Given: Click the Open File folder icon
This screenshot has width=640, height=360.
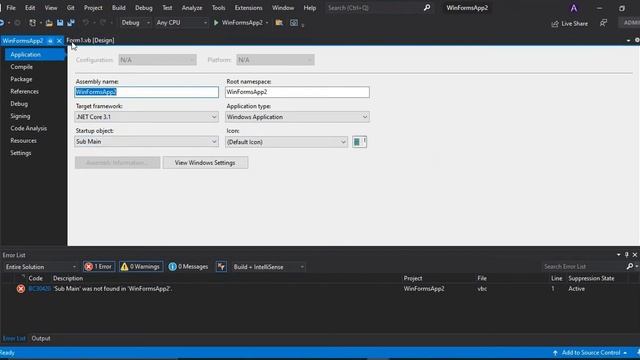Looking at the screenshot, I should pos(49,23).
